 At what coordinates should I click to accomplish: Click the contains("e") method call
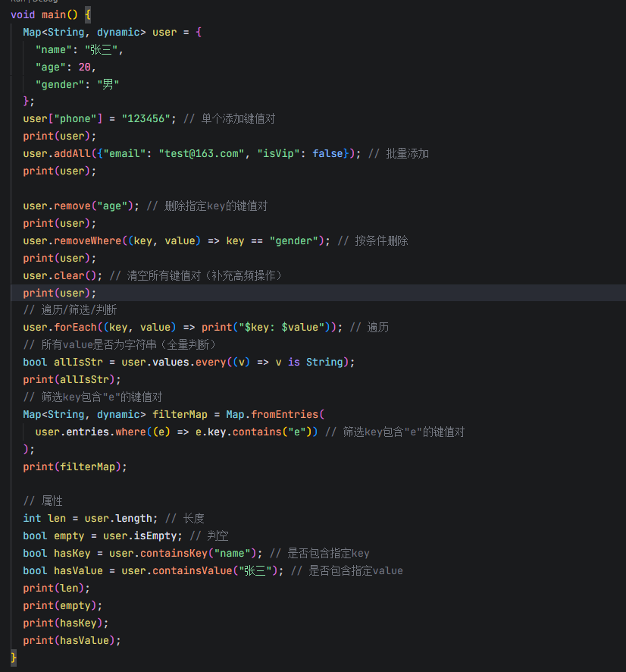(x=272, y=432)
